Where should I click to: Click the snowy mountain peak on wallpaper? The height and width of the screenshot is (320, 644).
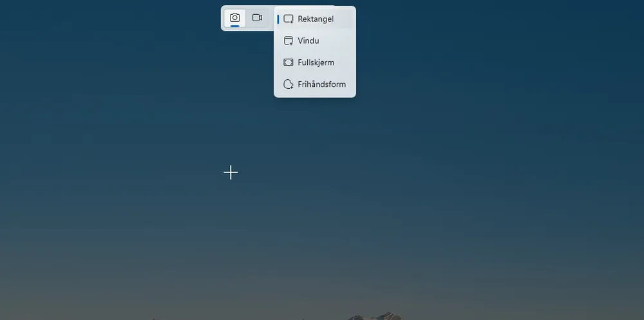(385, 315)
